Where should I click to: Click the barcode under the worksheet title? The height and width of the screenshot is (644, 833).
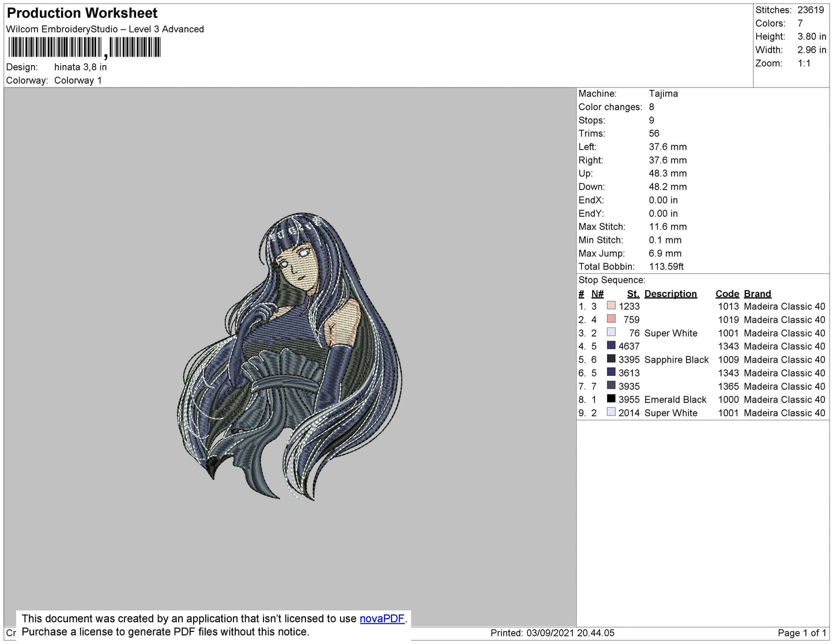[85, 47]
